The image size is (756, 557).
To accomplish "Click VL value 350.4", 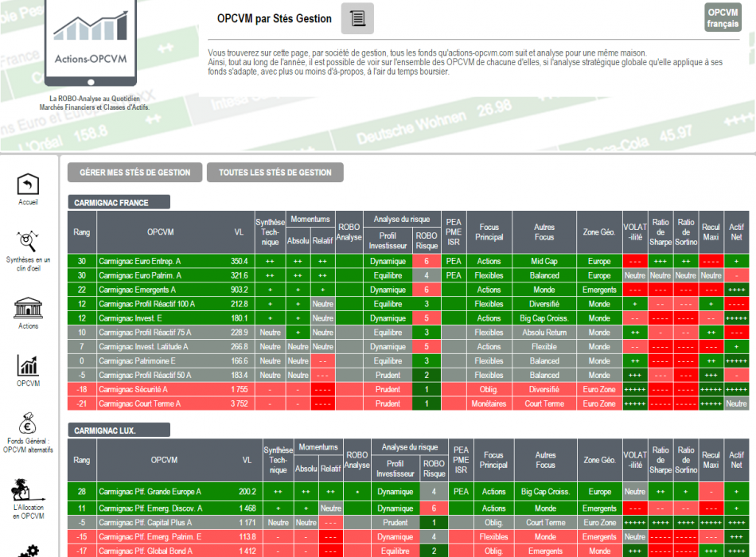I will [240, 261].
